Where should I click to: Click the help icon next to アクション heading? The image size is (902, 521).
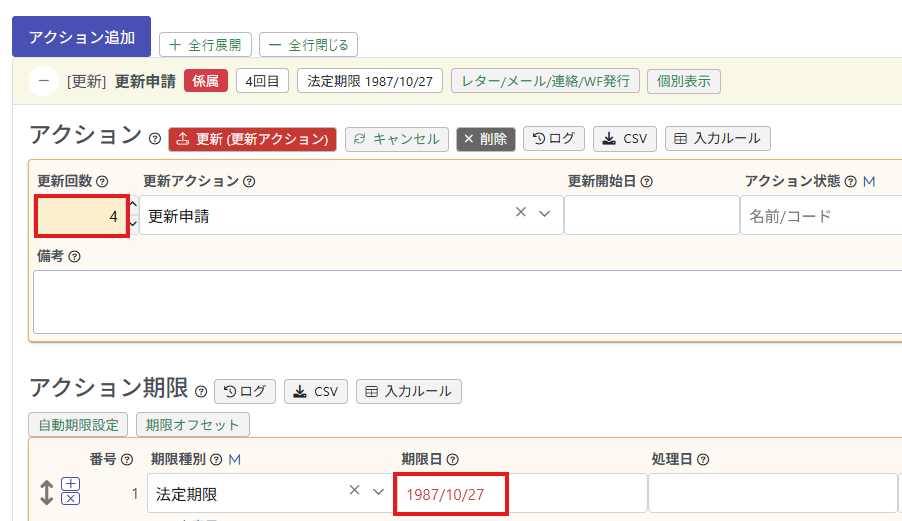[x=155, y=139]
